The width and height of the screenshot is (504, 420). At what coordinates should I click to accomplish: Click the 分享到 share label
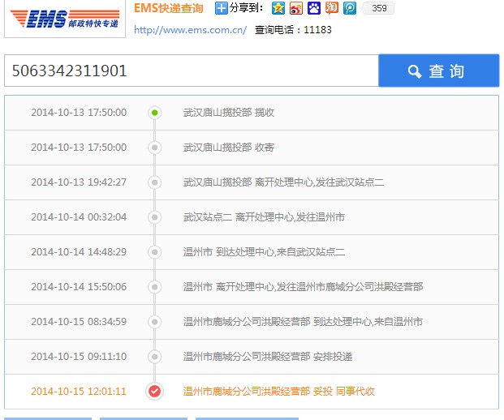click(x=246, y=8)
